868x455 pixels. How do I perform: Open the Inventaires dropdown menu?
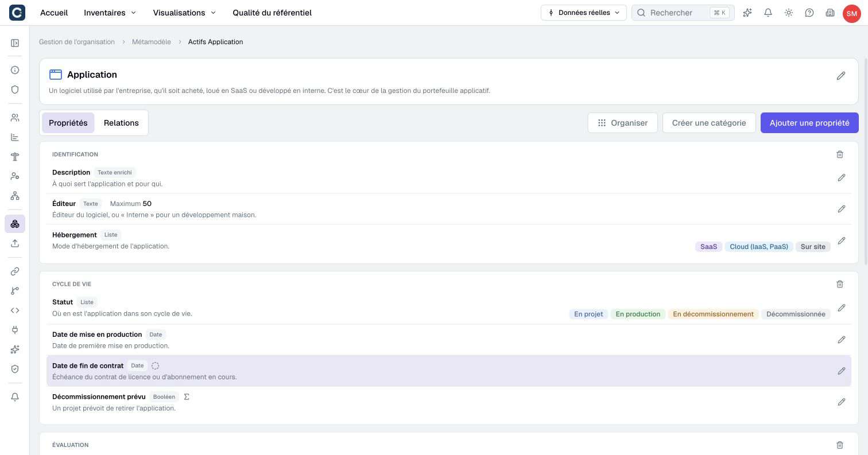coord(110,13)
